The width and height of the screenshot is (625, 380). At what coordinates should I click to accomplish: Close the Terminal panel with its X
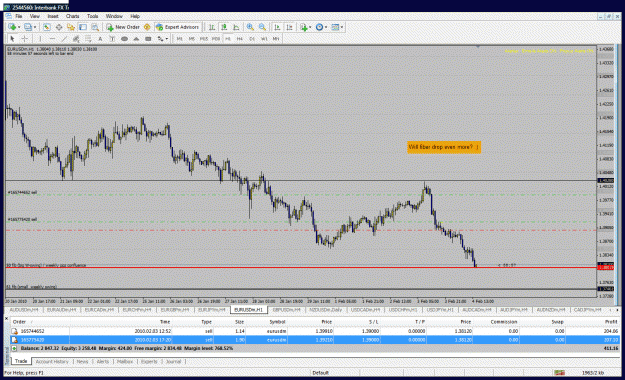[x=6, y=319]
